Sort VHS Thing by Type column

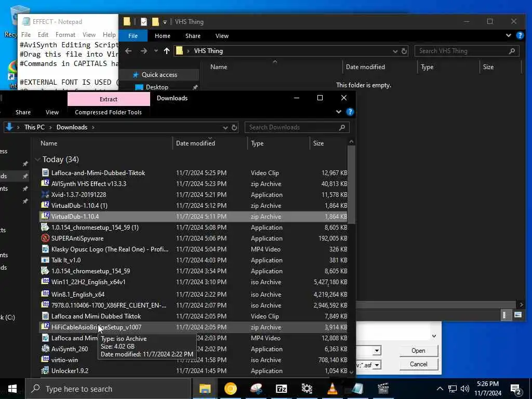tap(448, 67)
